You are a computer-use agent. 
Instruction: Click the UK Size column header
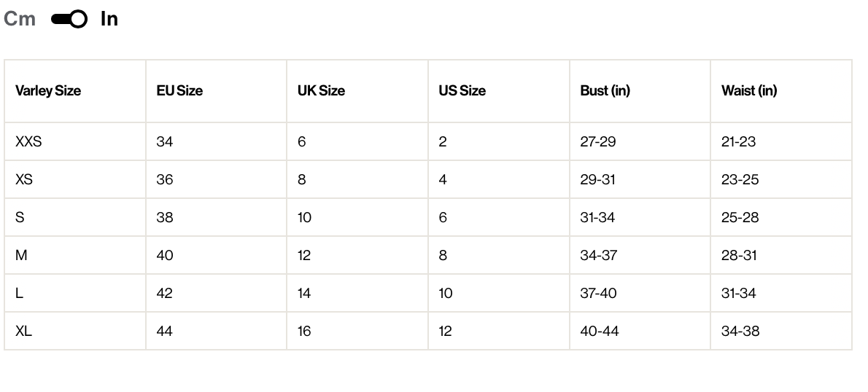pos(321,91)
